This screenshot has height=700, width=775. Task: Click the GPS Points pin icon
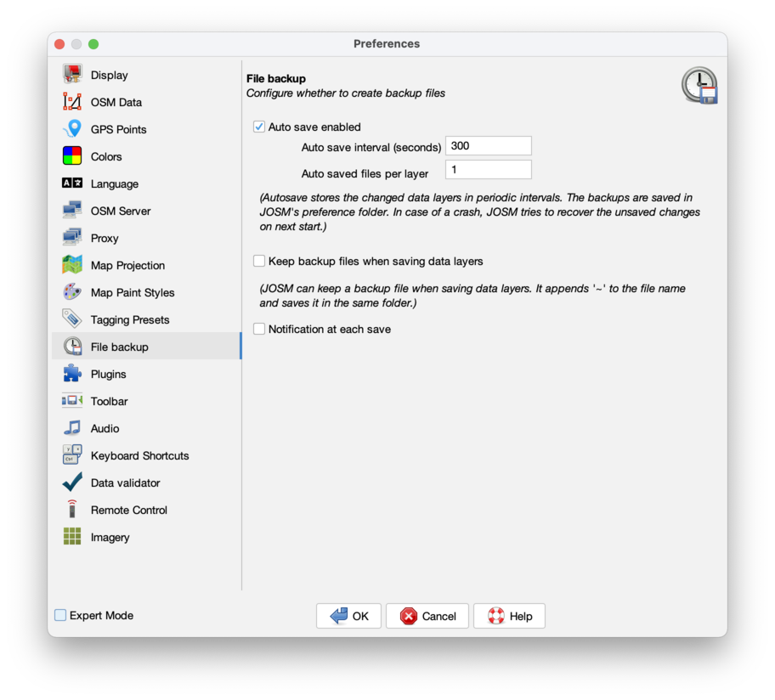pyautogui.click(x=71, y=129)
